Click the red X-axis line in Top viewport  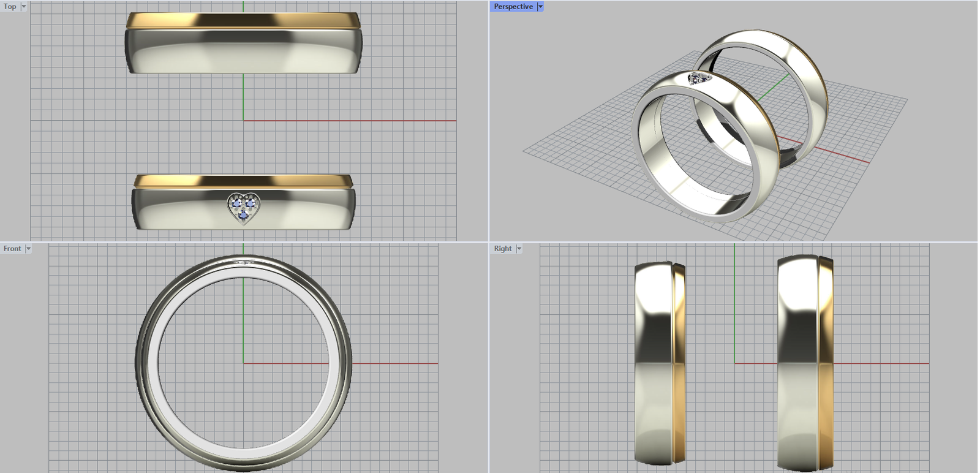(367, 121)
